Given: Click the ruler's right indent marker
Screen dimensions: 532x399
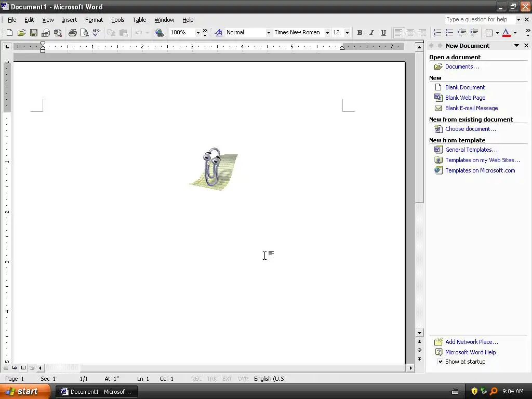Looking at the screenshot, I should 342,48.
